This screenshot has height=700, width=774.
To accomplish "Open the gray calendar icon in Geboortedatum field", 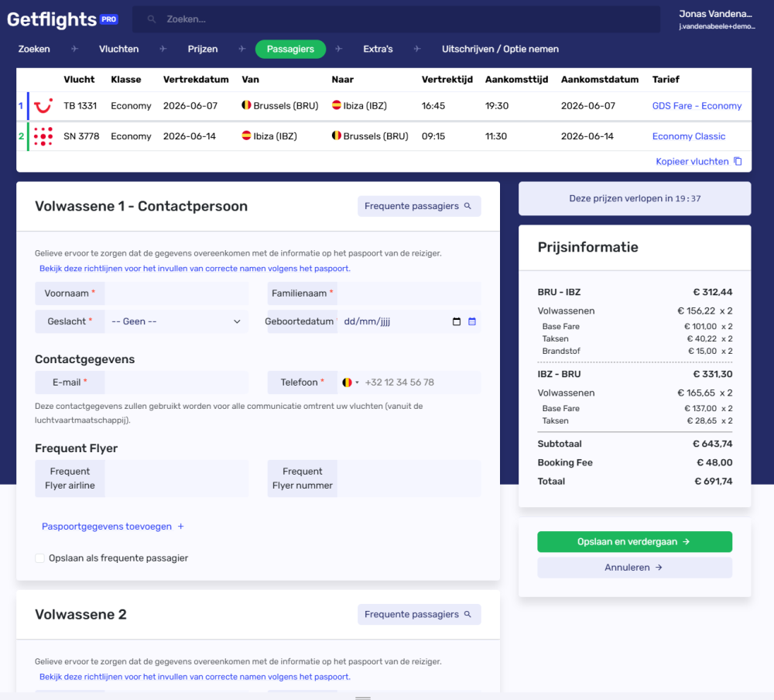I will point(457,321).
